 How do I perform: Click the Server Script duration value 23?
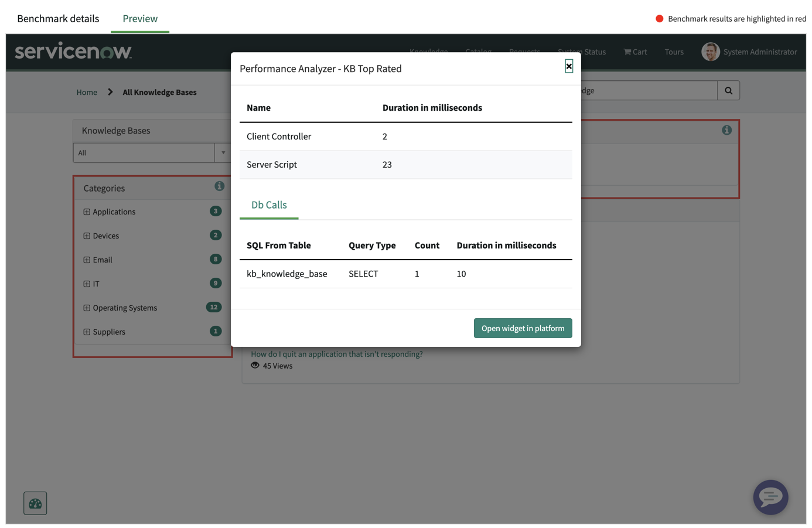tap(387, 165)
